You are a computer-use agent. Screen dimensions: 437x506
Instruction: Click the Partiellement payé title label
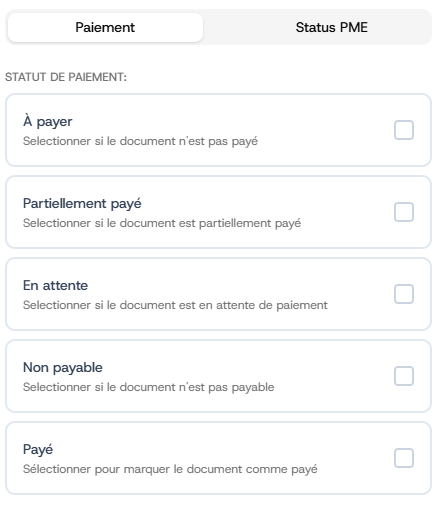82,203
